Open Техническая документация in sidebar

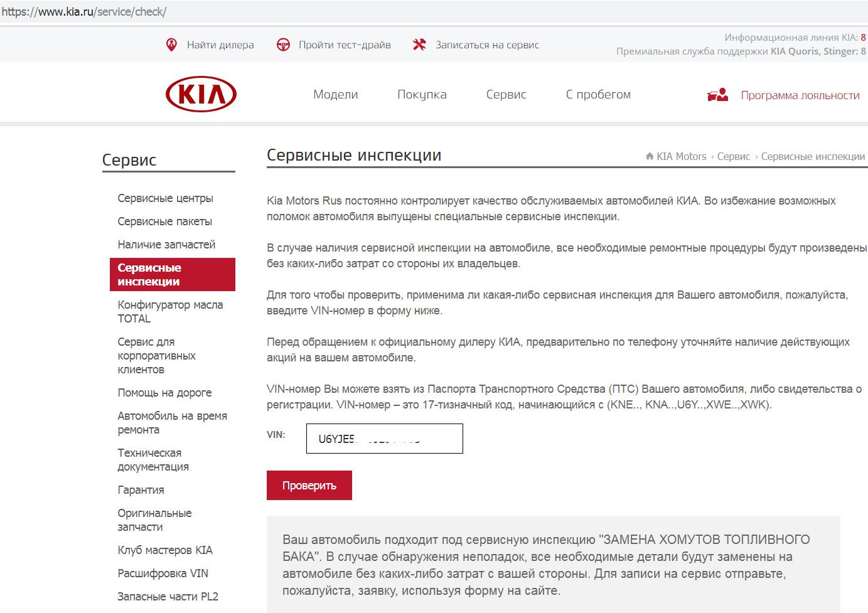coord(153,460)
